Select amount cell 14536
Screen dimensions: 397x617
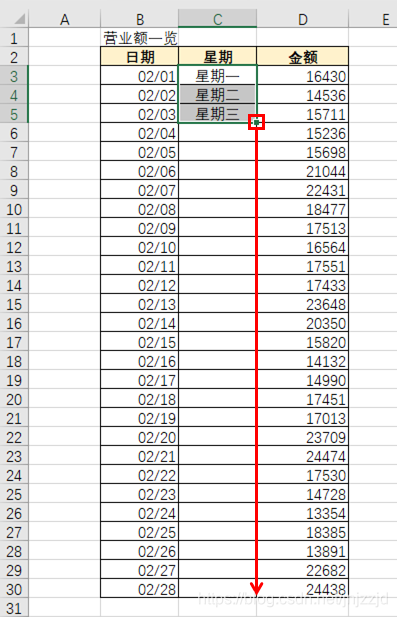click(303, 95)
